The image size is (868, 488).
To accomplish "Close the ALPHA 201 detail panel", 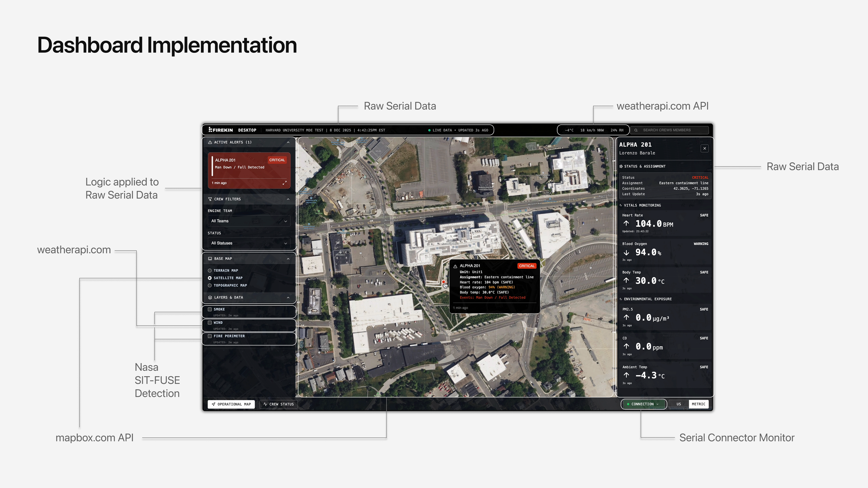I will point(704,149).
